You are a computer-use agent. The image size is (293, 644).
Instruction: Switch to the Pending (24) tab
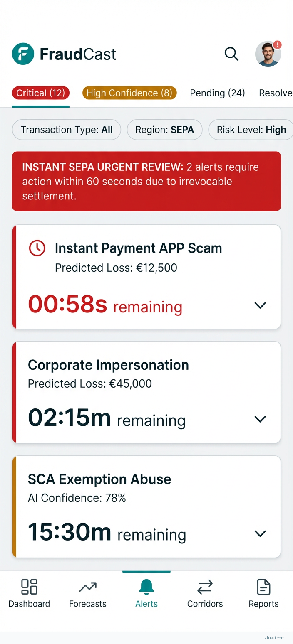217,93
